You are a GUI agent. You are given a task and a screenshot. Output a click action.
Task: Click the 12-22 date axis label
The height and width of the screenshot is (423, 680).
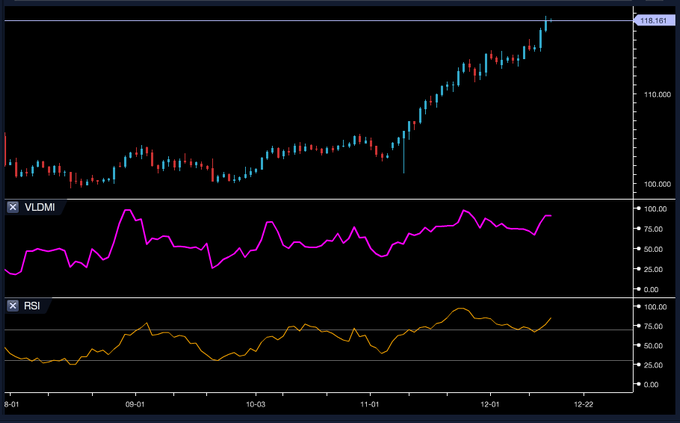point(583,404)
